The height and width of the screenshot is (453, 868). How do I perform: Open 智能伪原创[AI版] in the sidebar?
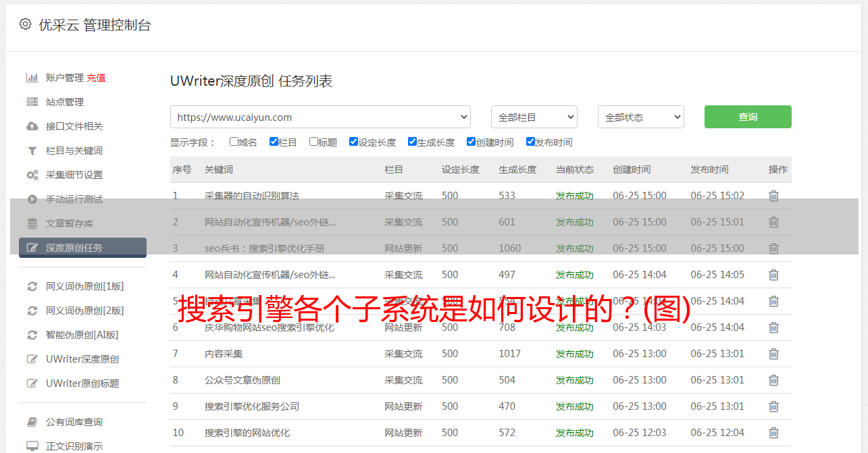coord(82,335)
